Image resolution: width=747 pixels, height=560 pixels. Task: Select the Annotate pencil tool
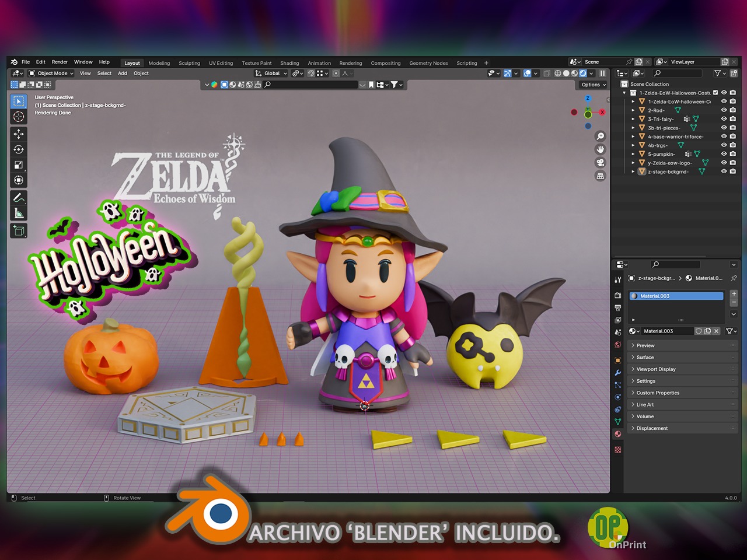click(19, 198)
